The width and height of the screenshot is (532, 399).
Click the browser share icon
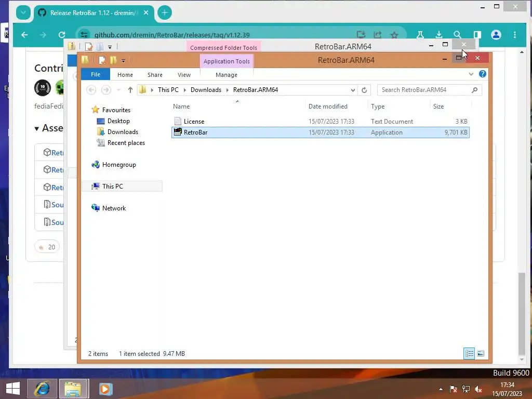[x=377, y=35]
